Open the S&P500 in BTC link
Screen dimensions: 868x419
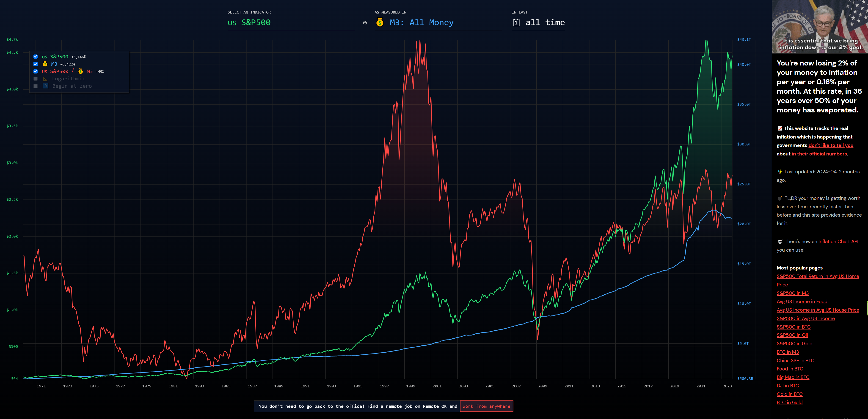[794, 327]
